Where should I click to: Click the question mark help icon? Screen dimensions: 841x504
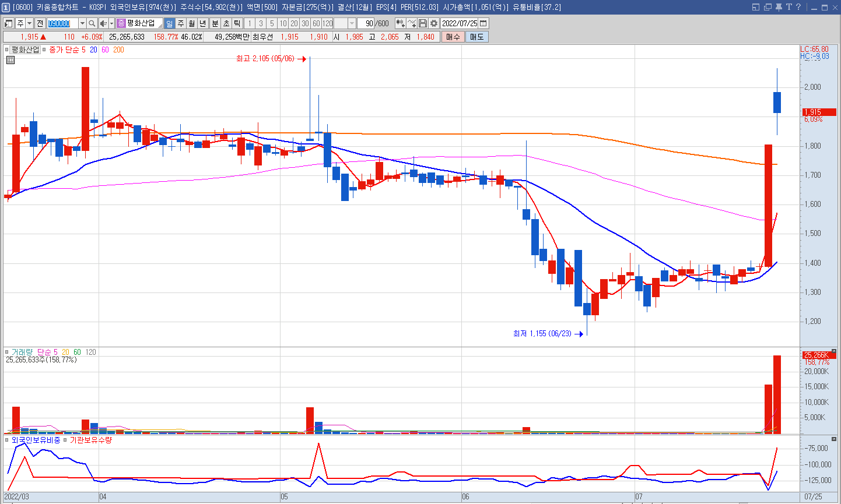coord(798,7)
